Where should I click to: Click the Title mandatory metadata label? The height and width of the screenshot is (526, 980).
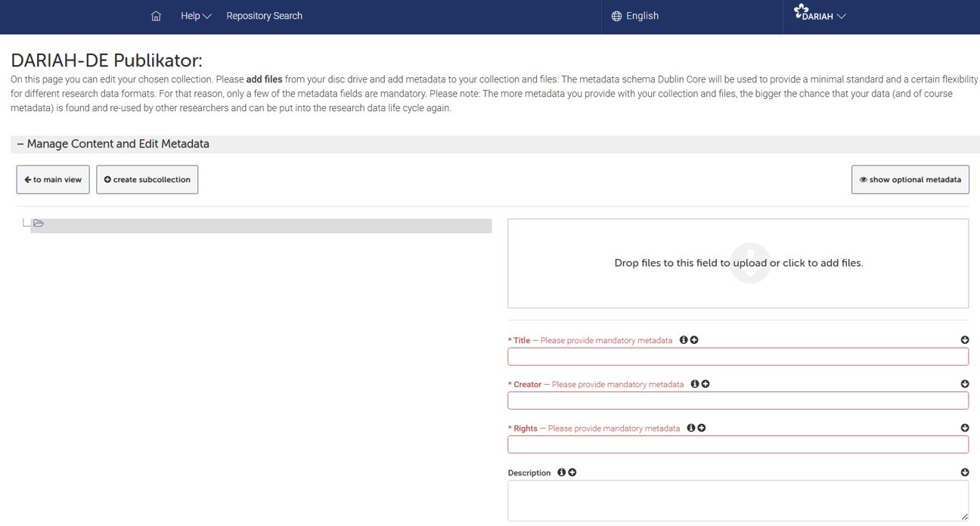590,341
